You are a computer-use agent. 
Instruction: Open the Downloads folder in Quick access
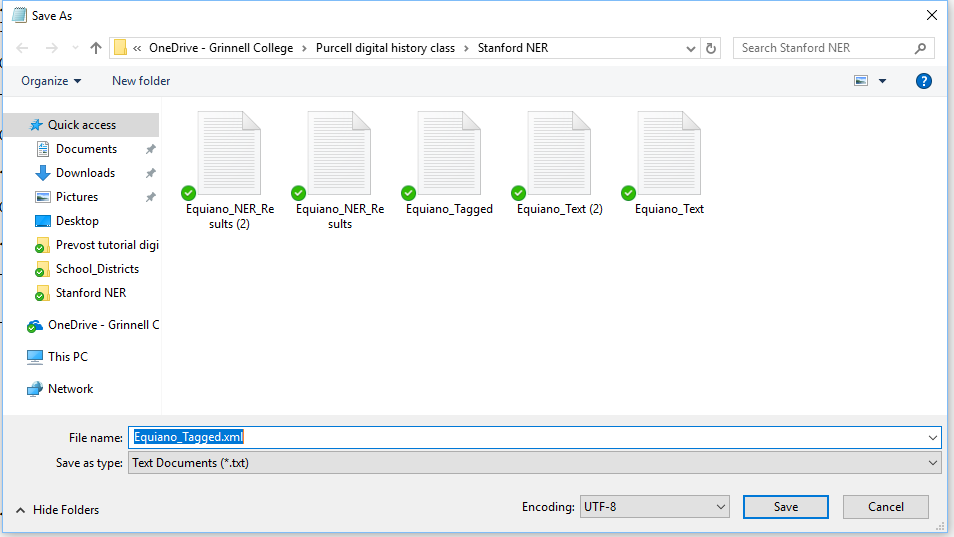(x=85, y=173)
